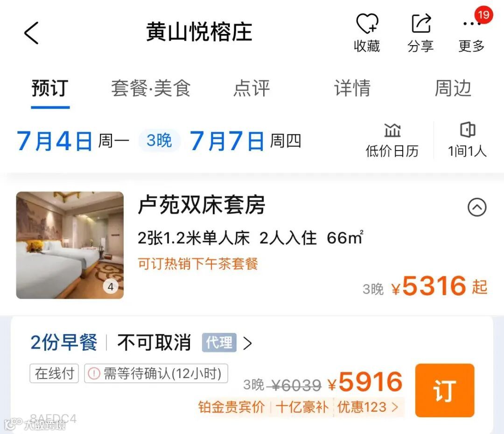
Task: Add hotel to favorites with the 收藏 heart icon
Action: tap(367, 33)
